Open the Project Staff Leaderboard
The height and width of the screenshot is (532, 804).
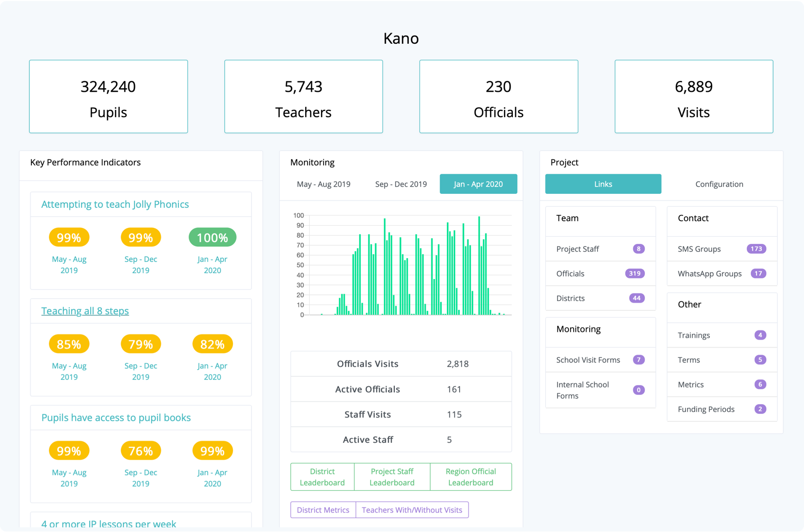pyautogui.click(x=392, y=477)
